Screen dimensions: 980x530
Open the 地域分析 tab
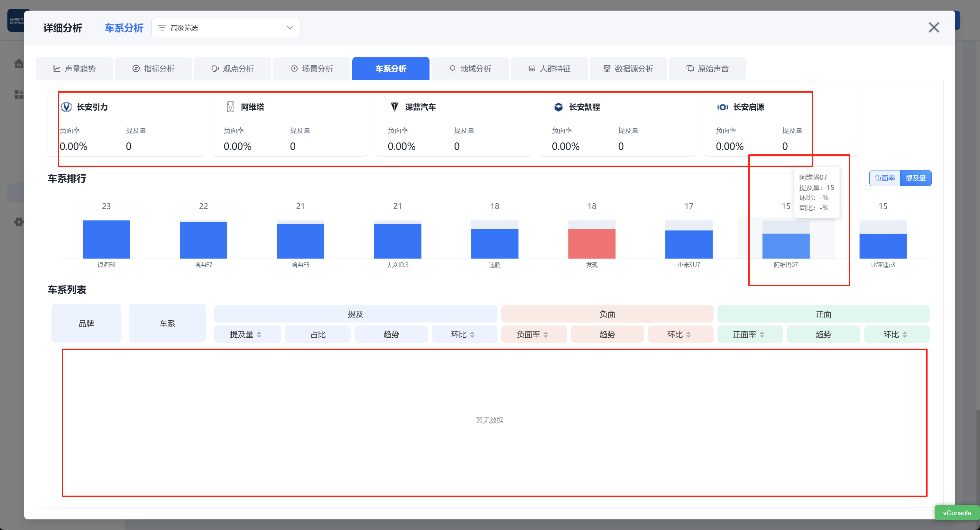tap(470, 69)
